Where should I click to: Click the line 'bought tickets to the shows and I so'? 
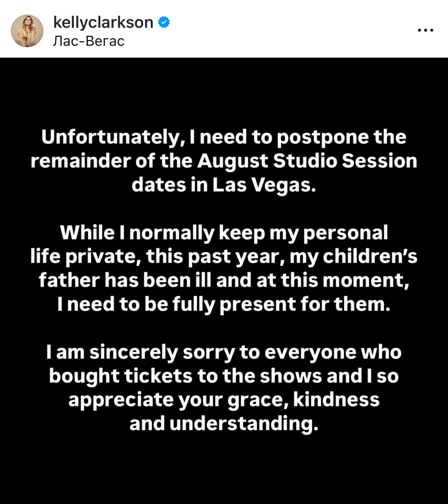click(224, 376)
